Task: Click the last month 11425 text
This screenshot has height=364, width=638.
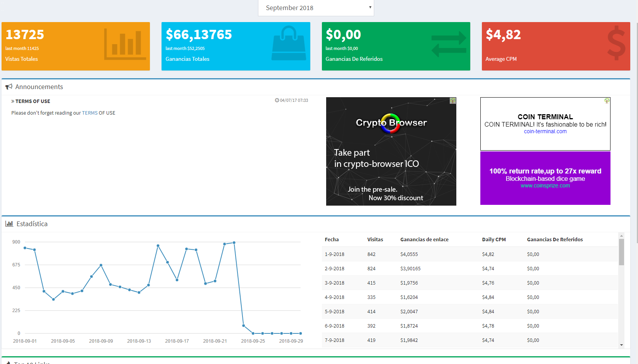Action: (22, 49)
